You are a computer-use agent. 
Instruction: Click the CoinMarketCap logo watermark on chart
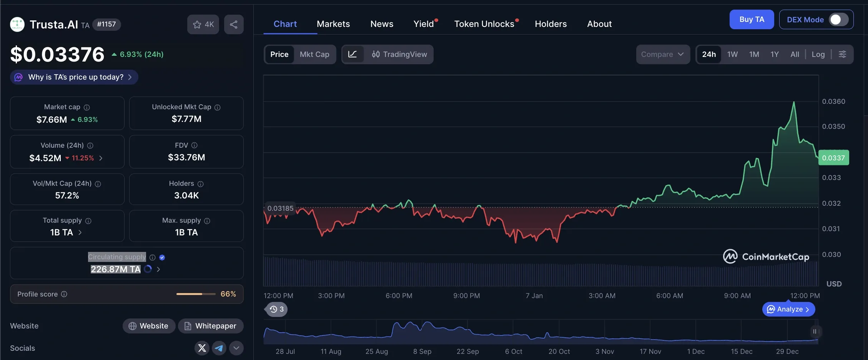(765, 256)
